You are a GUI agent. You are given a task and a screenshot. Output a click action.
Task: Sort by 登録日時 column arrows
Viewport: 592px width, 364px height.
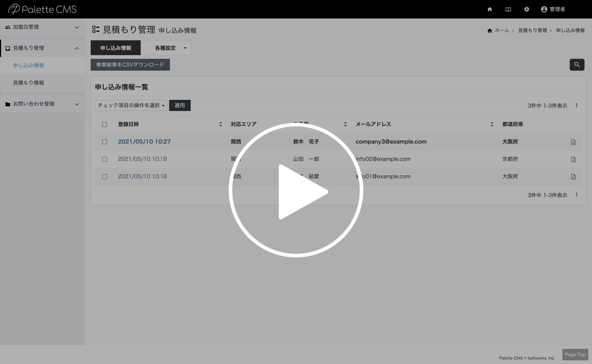221,124
